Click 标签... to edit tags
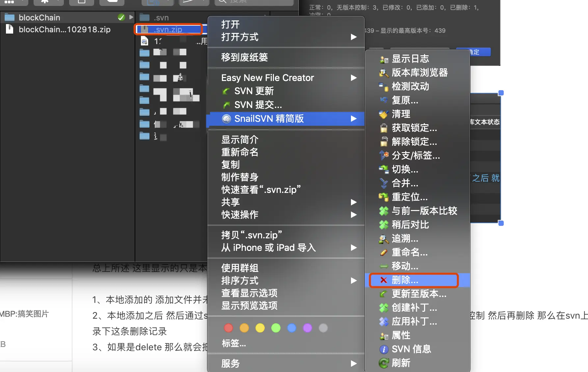Screen dimensions: 588x372 click(x=234, y=343)
